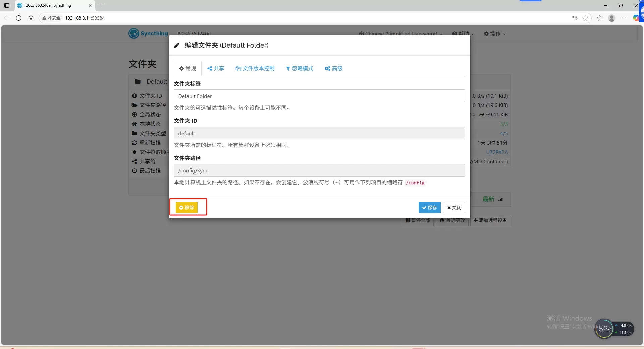Click the folder label field 'Default Folder'
Image resolution: width=644 pixels, height=349 pixels.
(x=319, y=96)
